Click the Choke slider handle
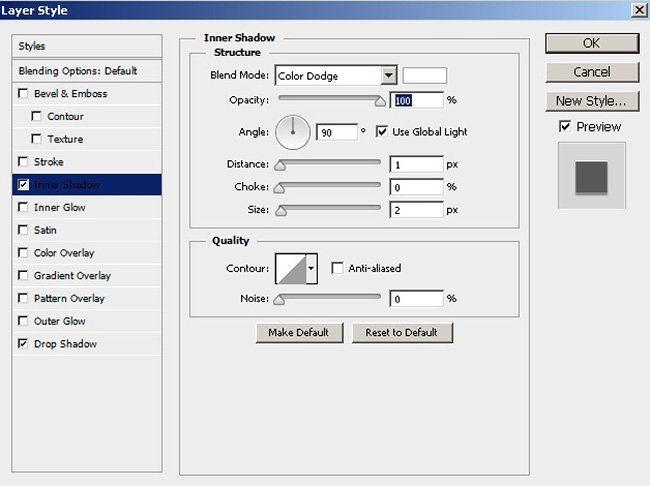The width and height of the screenshot is (650, 486). coord(279,188)
